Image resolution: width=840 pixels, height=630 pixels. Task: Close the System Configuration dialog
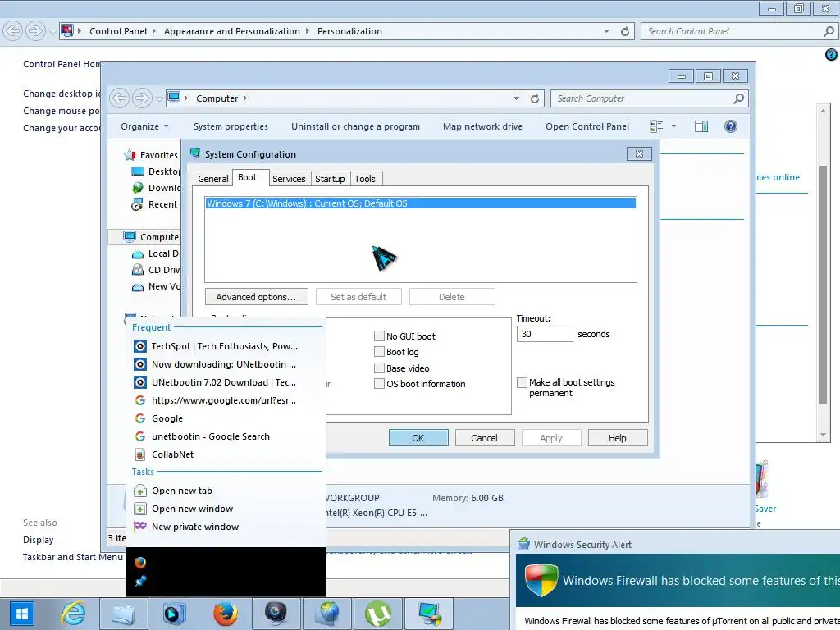tap(639, 153)
